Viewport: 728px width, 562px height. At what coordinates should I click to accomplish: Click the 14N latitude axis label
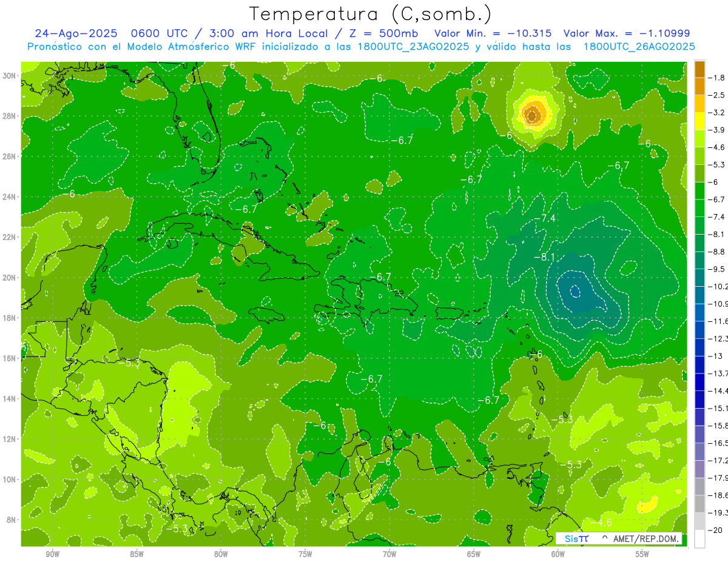[10, 398]
